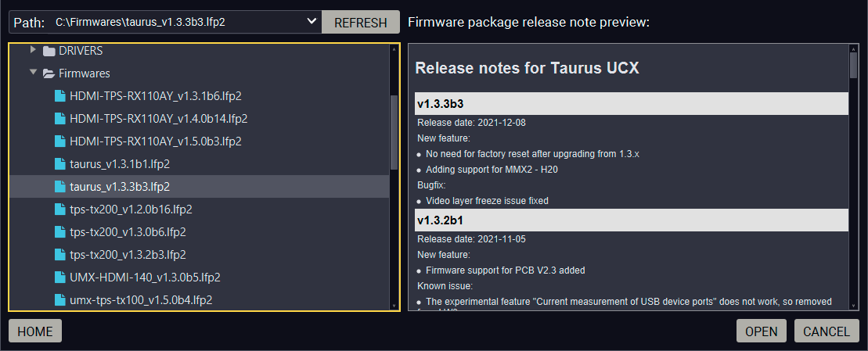868x351 pixels.
Task: Go to HOME directory
Action: coord(35,331)
